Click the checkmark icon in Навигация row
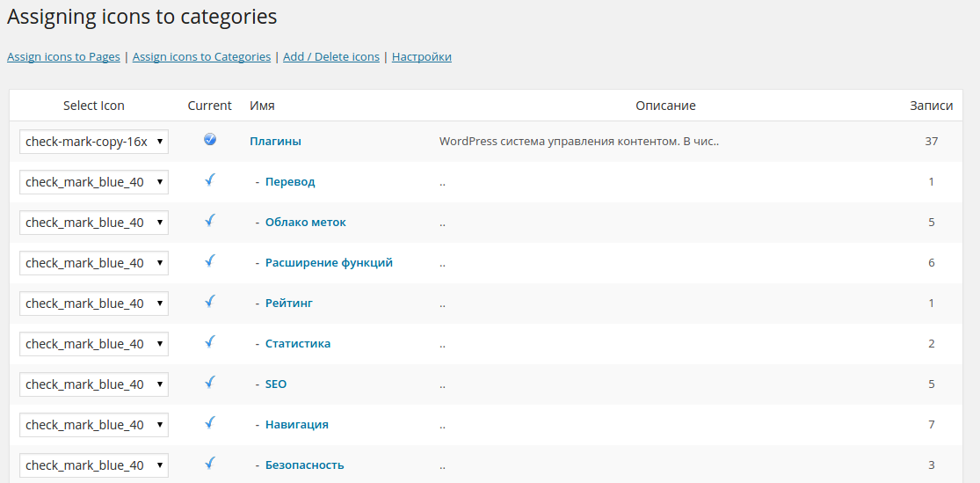This screenshot has height=483, width=980. tap(210, 423)
